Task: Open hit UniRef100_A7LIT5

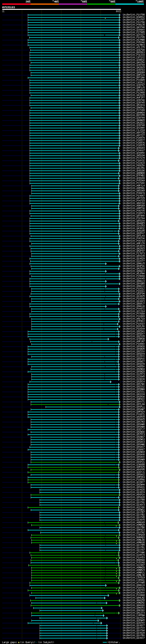Action: (134, 48)
